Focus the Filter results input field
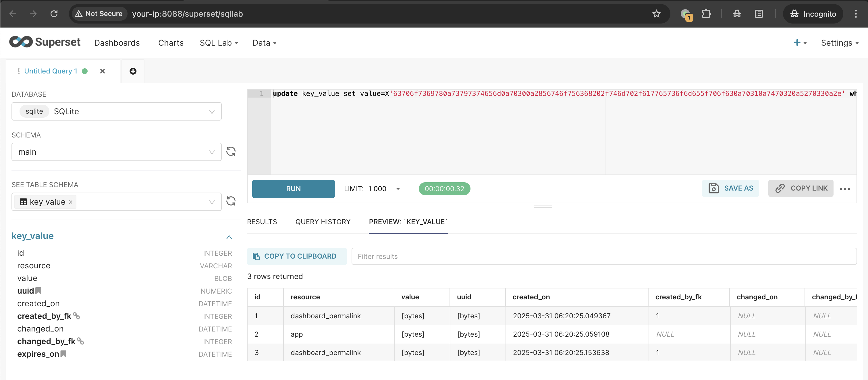Viewport: 868px width, 380px height. (603, 256)
